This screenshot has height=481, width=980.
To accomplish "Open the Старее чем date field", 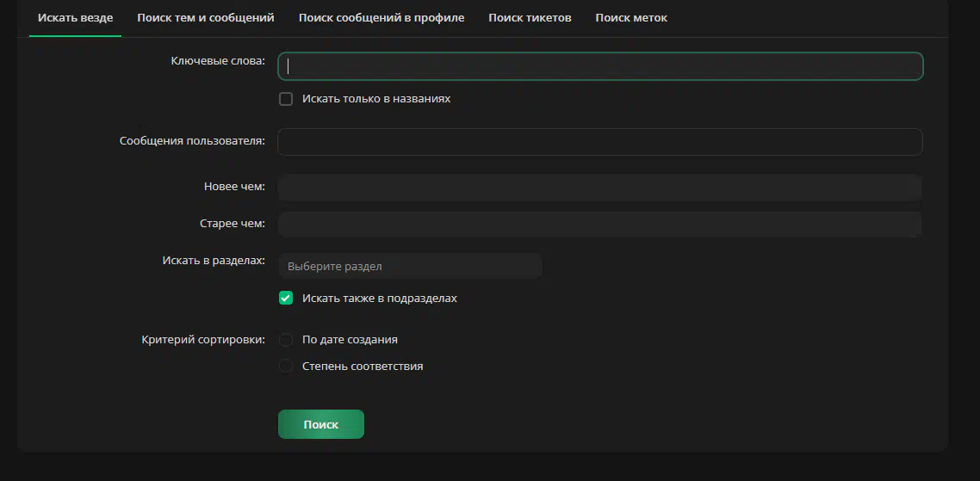I will pyautogui.click(x=600, y=225).
